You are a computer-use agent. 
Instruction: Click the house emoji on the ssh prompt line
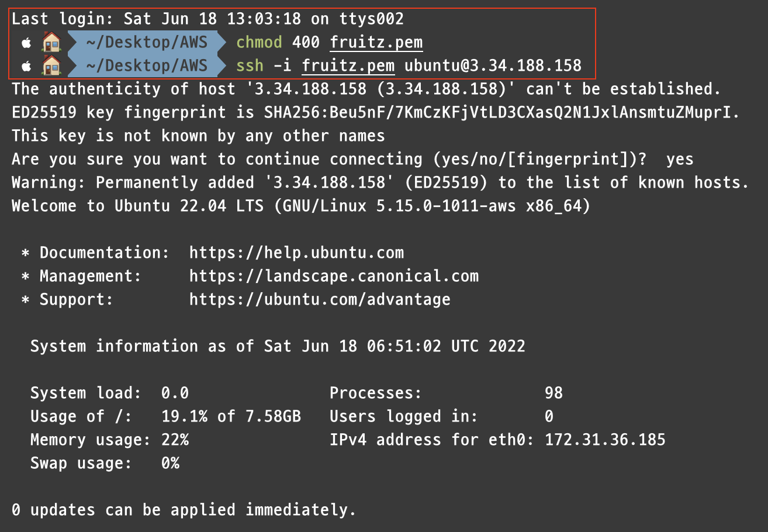(51, 66)
